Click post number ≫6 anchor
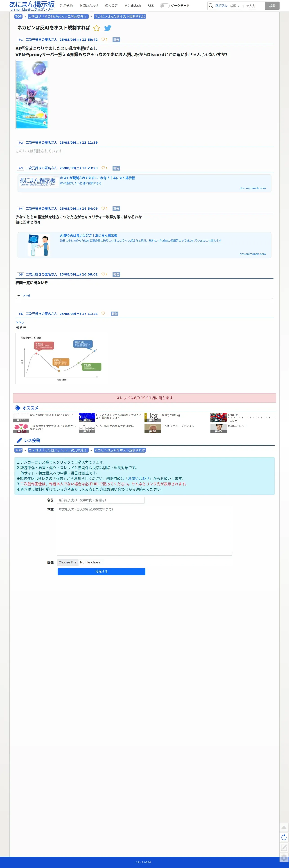The height and width of the screenshot is (868, 289). pos(20,314)
